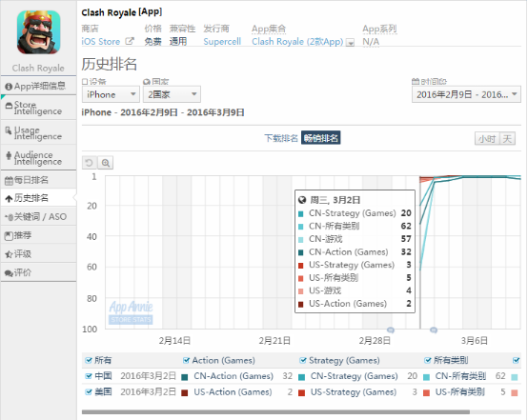Viewport: 528px width, 420px height.
Task: Select 关键词 / ASO sidebar item
Action: pos(39,217)
